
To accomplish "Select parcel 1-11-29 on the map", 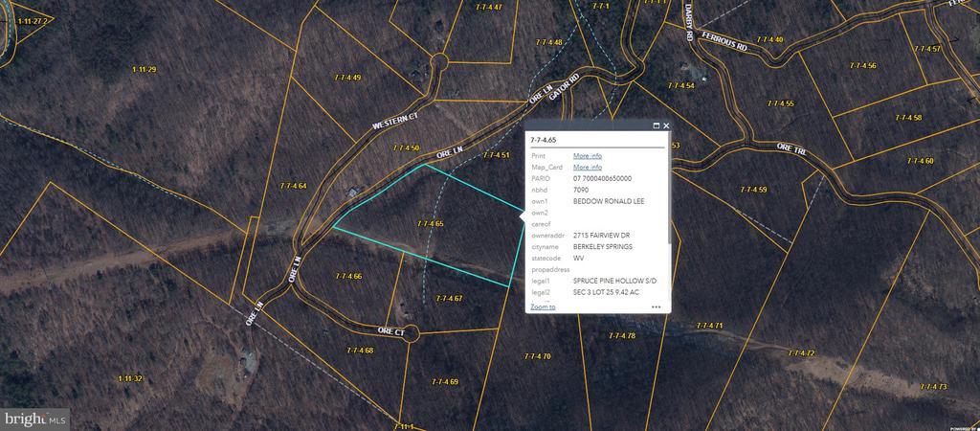I will [145, 69].
